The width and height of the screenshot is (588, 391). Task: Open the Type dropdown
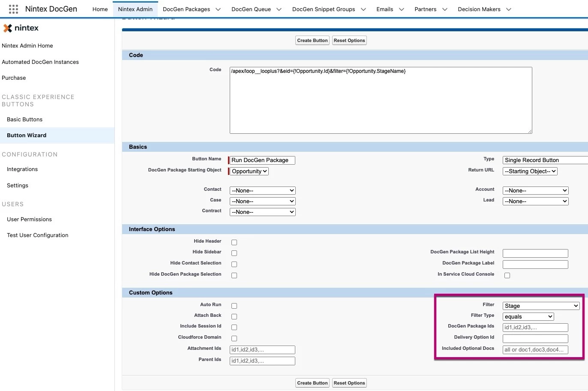pos(545,160)
